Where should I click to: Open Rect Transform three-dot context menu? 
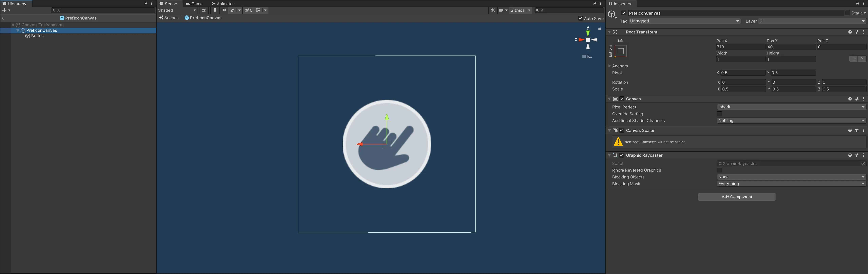[864, 32]
